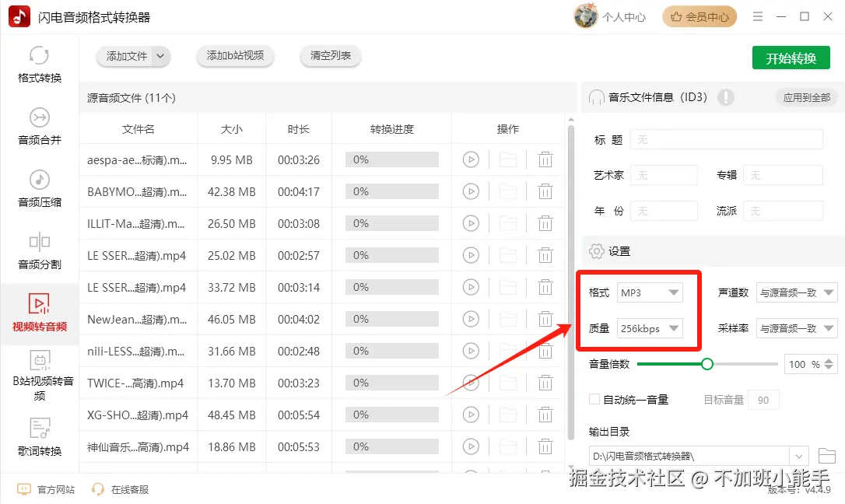Click the 标题 input field

(x=727, y=139)
